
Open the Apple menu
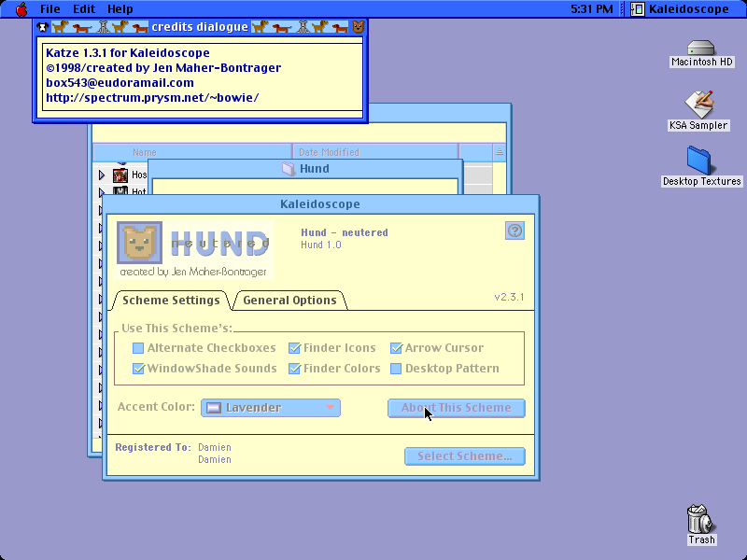click(21, 9)
